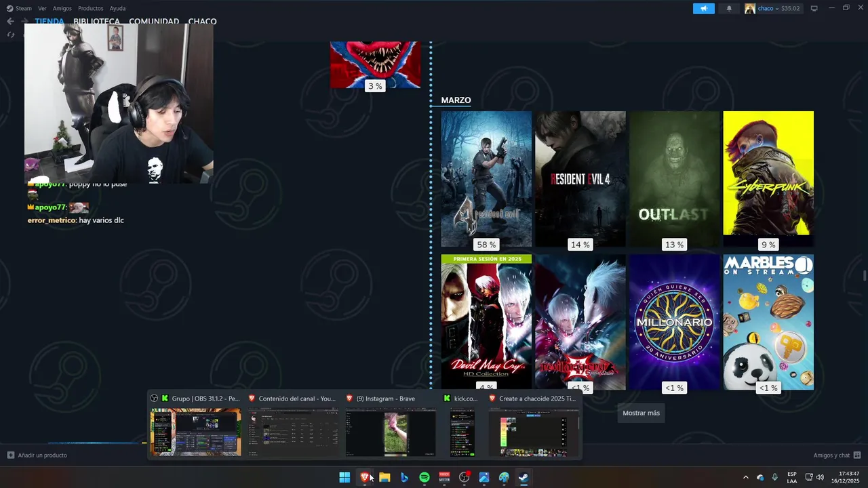Open the Photos app taskbar icon
Image resolution: width=868 pixels, height=488 pixels.
coord(484,477)
